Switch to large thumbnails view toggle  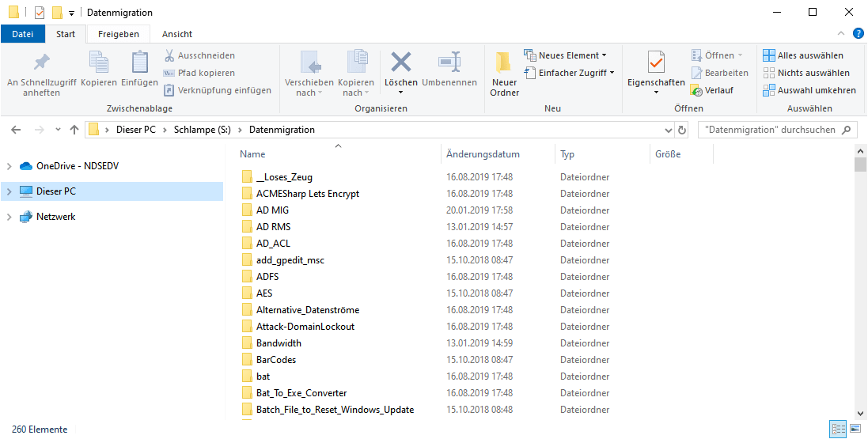pos(855,429)
